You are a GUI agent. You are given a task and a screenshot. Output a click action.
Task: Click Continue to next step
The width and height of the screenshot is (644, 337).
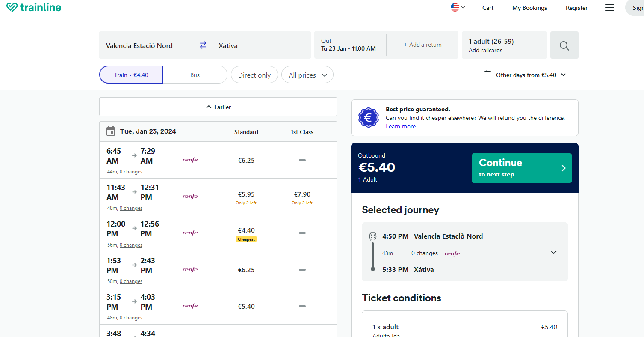pos(522,168)
